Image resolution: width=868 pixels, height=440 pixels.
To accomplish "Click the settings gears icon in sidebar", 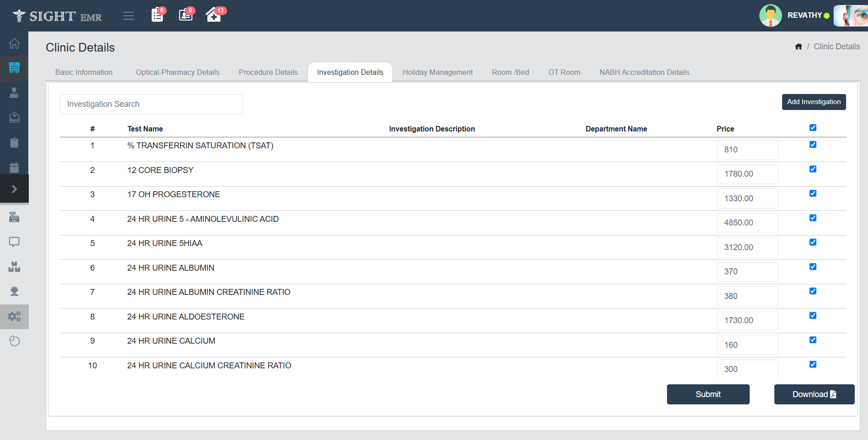I will point(14,316).
